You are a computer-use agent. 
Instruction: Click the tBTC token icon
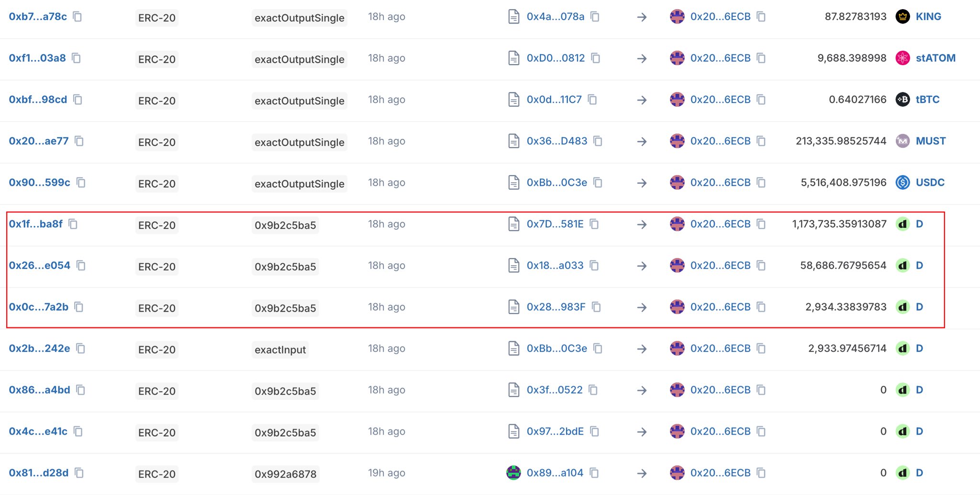[x=902, y=100]
